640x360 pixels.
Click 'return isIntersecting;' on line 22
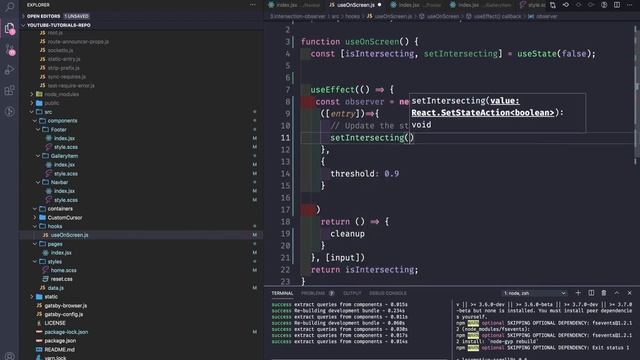click(x=364, y=270)
